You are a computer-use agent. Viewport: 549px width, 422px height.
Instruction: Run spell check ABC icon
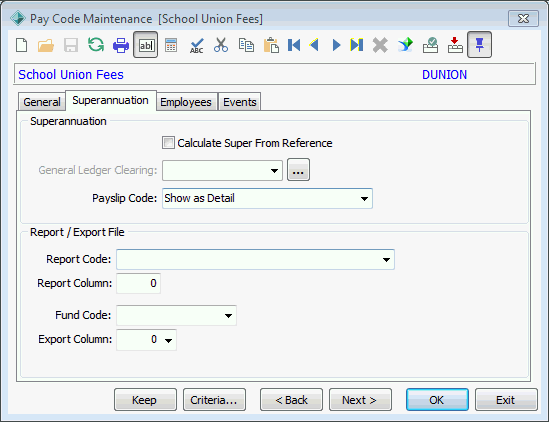(196, 46)
